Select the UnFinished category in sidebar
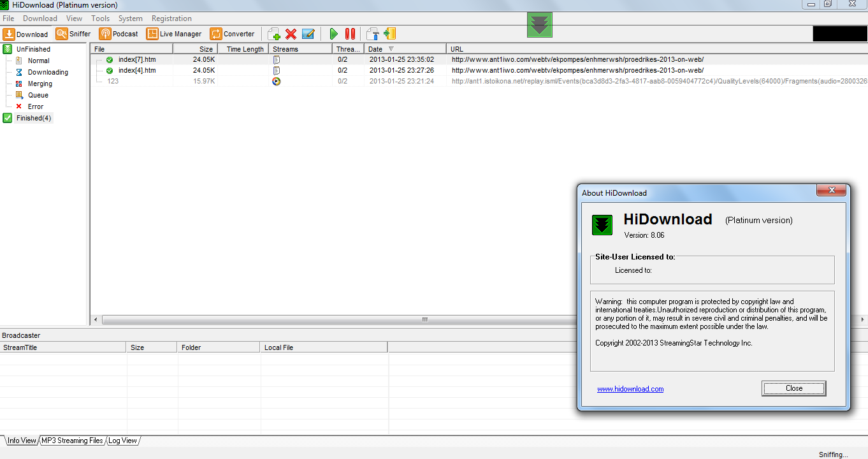This screenshot has height=459, width=868. (33, 49)
